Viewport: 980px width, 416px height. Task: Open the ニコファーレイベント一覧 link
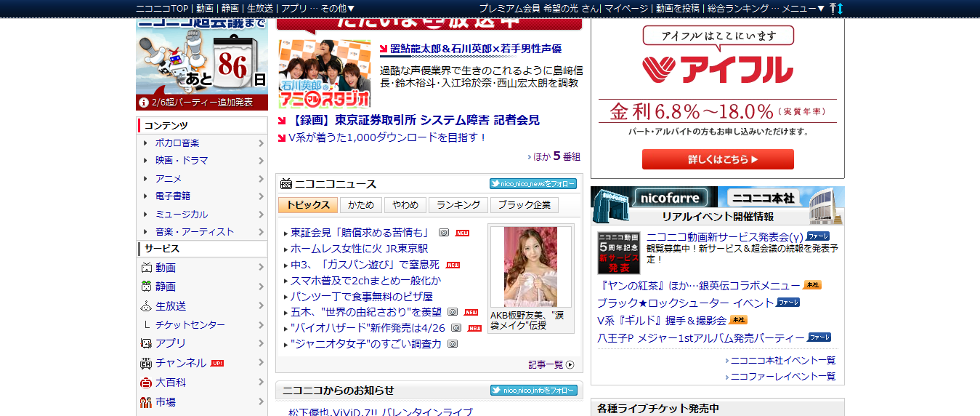pos(783,376)
